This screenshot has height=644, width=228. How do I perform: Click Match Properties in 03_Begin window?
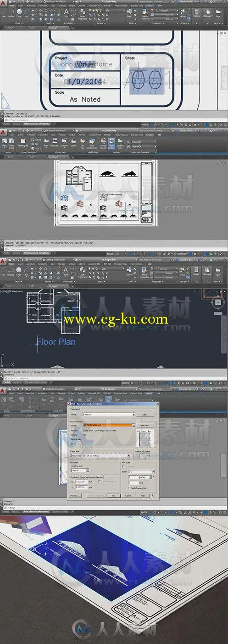coord(145,15)
